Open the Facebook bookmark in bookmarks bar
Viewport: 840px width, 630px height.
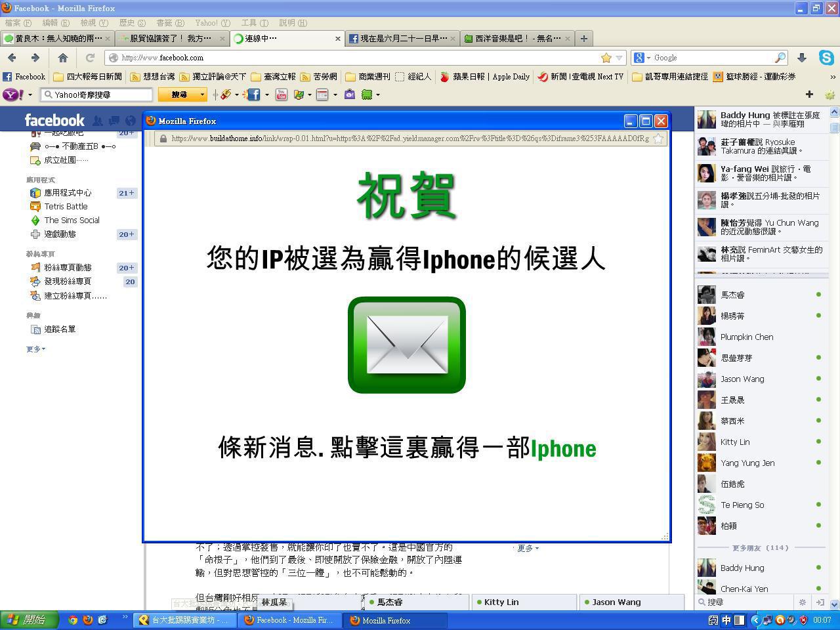pyautogui.click(x=24, y=77)
